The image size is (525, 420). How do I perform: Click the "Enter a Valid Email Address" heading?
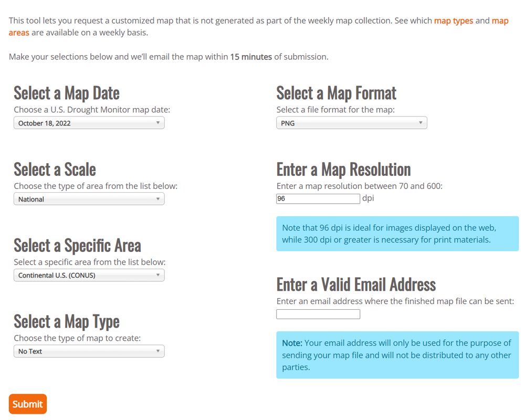pos(356,284)
